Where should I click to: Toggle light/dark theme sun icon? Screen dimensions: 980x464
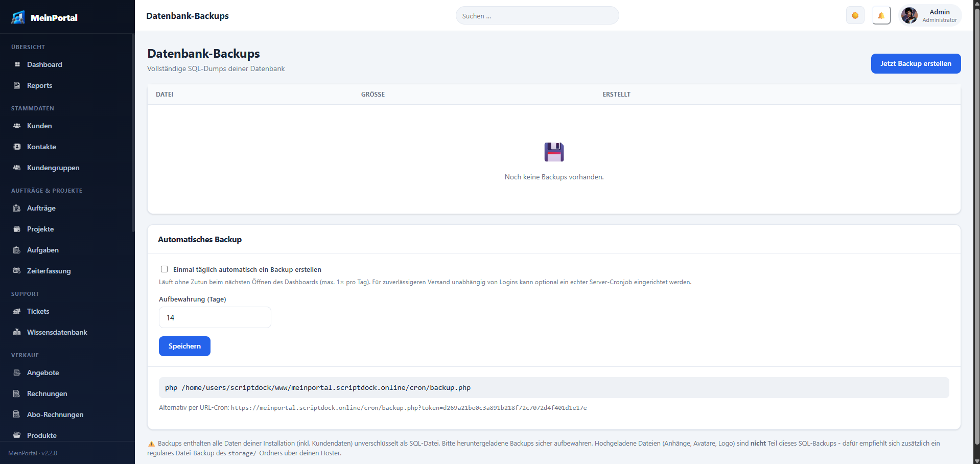855,15
